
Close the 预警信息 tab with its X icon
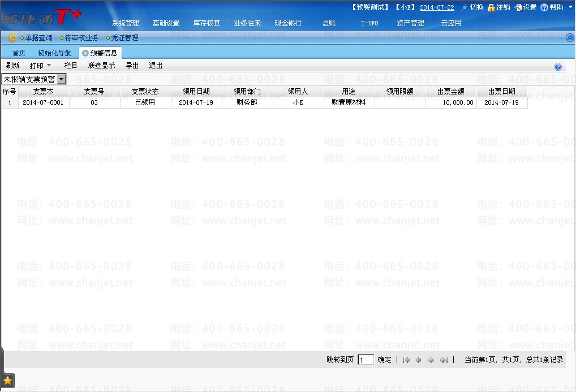(x=85, y=53)
